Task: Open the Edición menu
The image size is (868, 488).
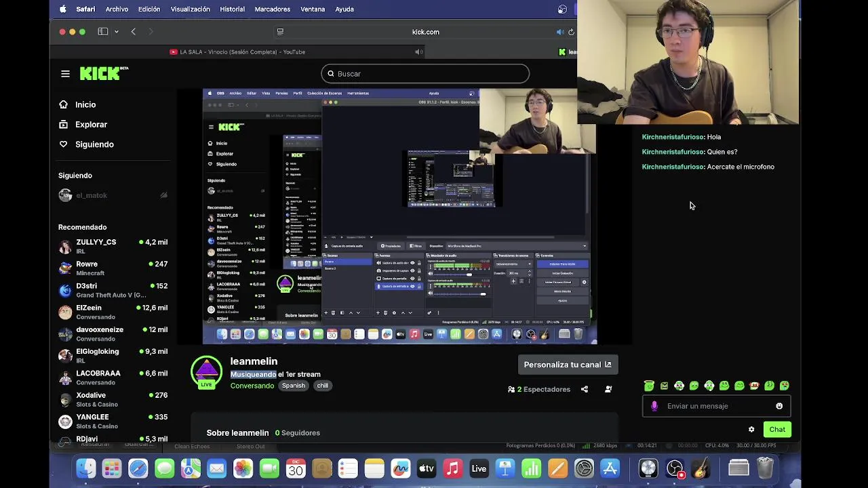Action: coord(149,9)
